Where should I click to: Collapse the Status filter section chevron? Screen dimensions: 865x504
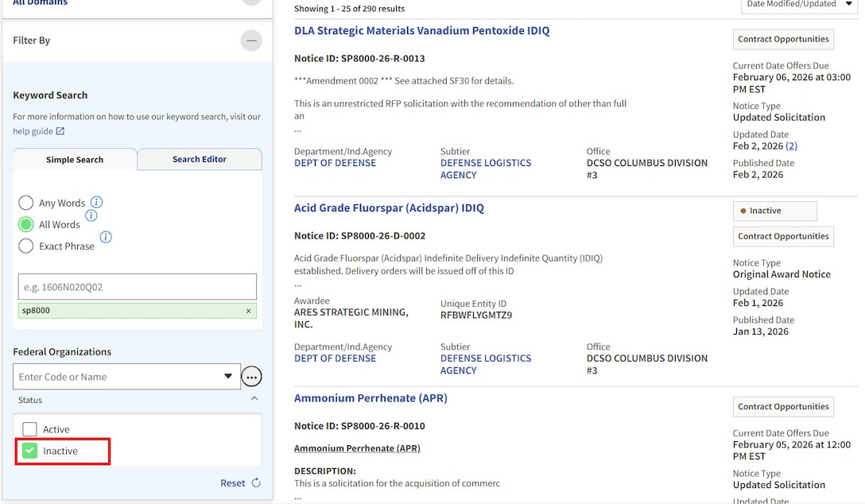point(254,400)
